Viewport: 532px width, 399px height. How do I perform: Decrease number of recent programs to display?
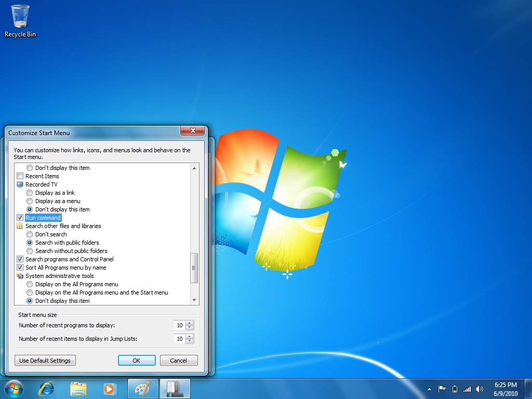[190, 327]
